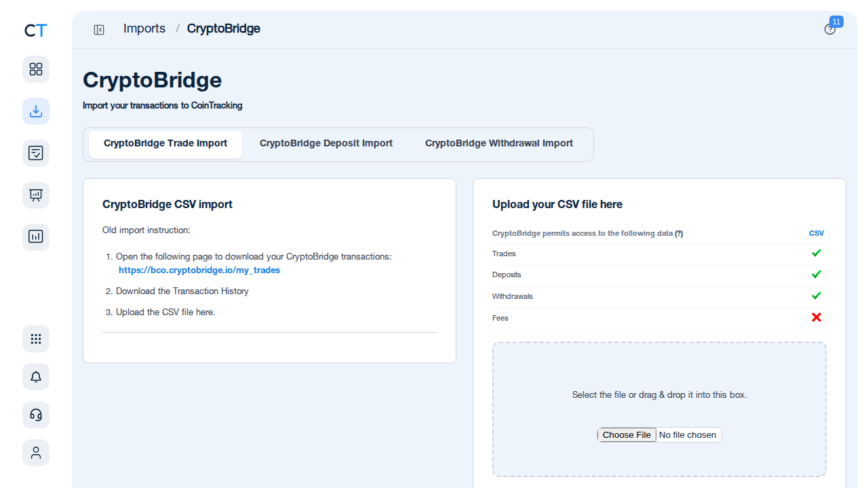This screenshot has width=868, height=488.
Task: Click the 'Upload your CSV file here' heading
Action: coord(557,204)
